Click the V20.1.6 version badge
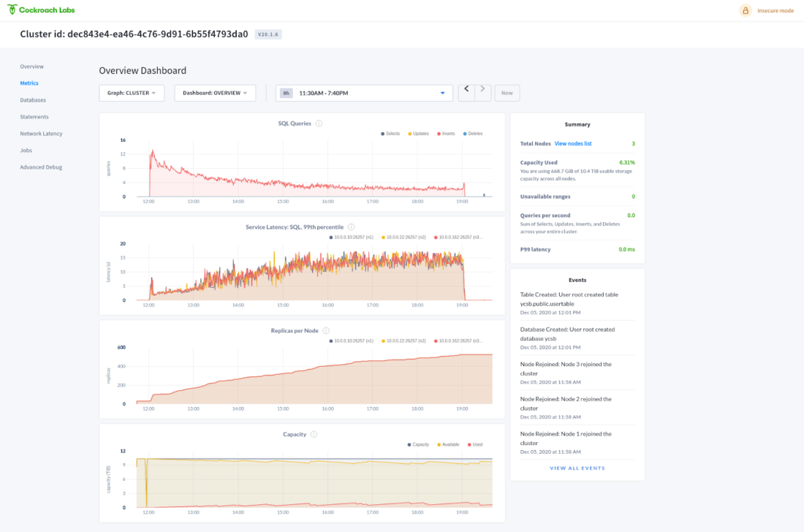 268,34
